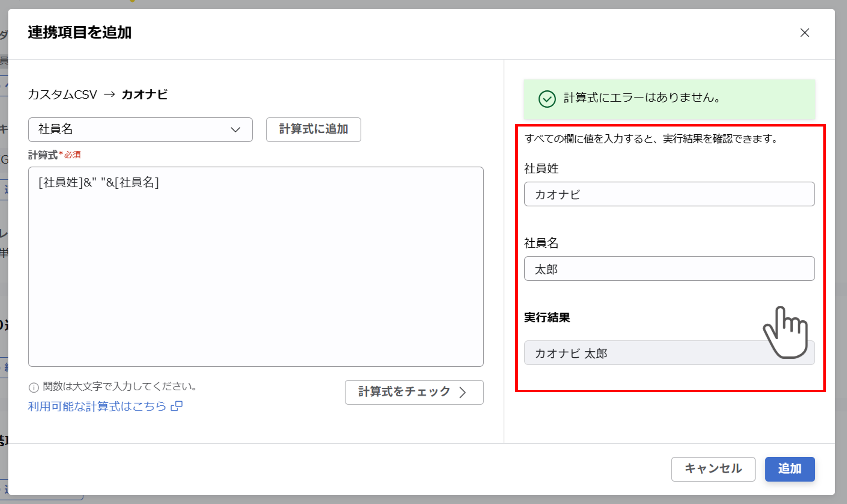The width and height of the screenshot is (847, 504).
Task: Focus the 計算式 formula text area
Action: coord(256,266)
